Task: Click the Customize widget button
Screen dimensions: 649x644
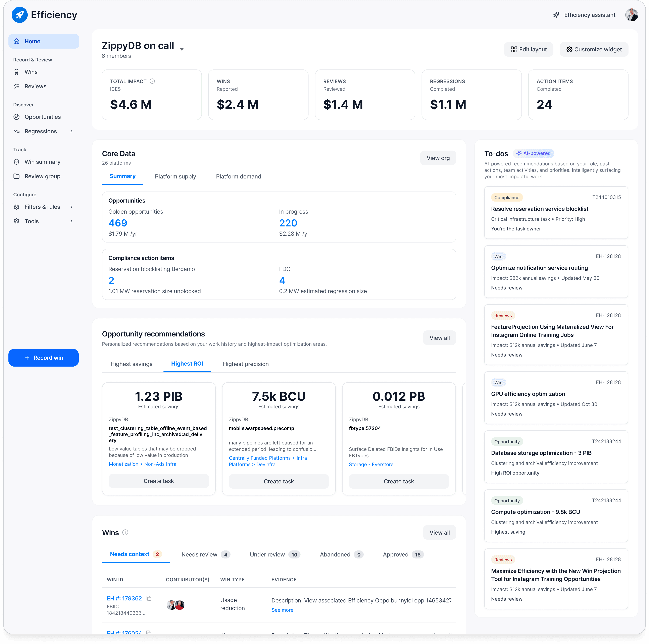Action: click(x=594, y=49)
